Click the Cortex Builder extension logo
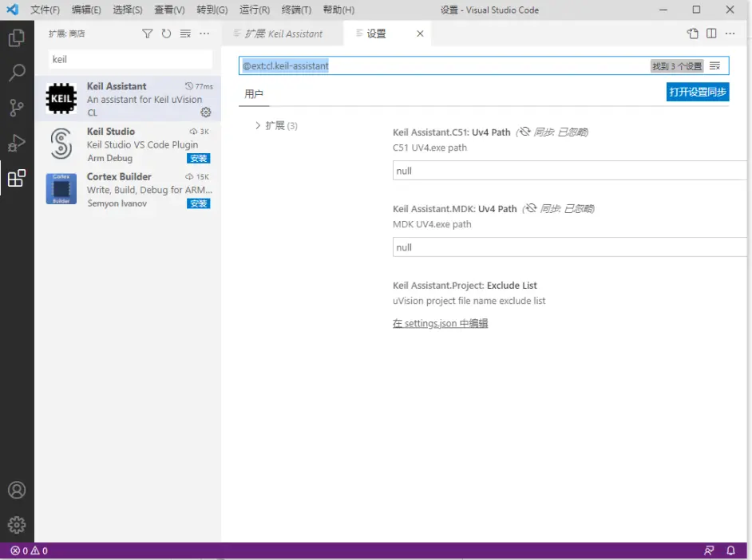This screenshot has width=752, height=560. coord(61,189)
